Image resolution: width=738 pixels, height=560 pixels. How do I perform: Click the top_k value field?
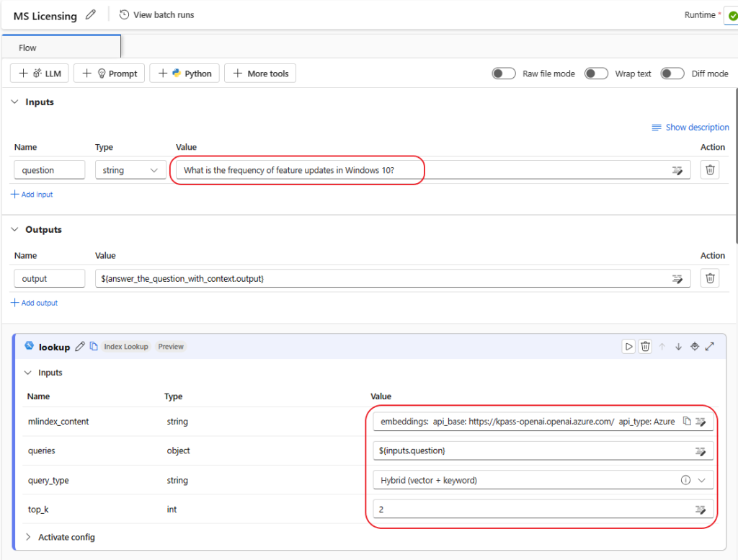[543, 509]
